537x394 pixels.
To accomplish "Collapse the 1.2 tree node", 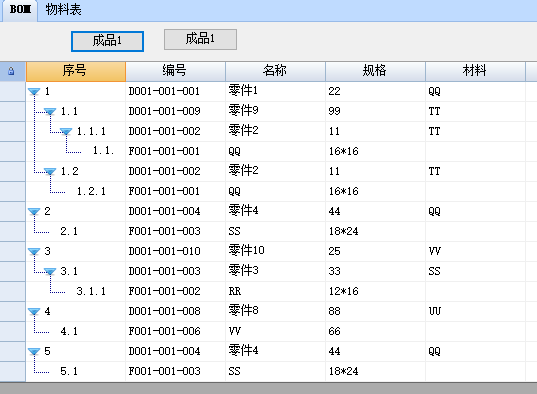I will point(50,171).
